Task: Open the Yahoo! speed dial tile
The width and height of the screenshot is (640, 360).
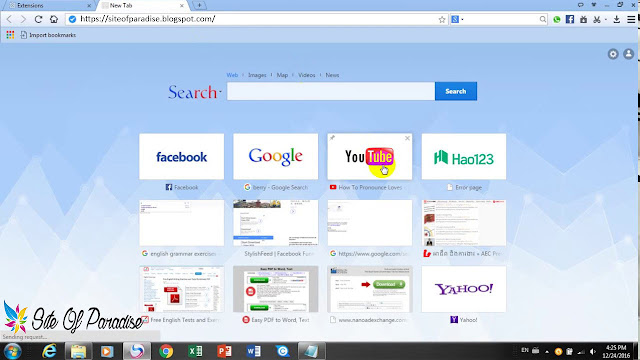Action: click(464, 289)
